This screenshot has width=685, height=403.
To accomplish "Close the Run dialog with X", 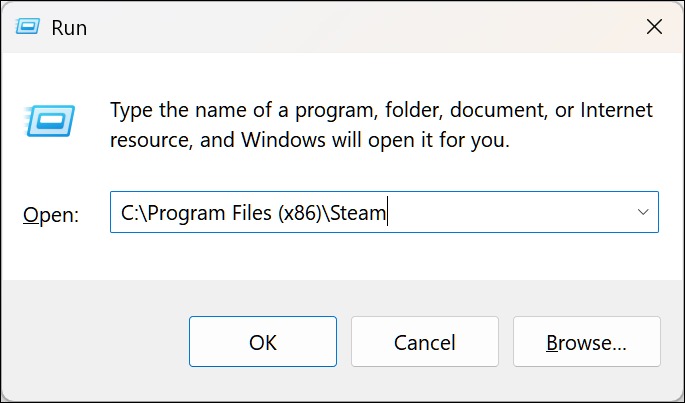I will coord(654,27).
